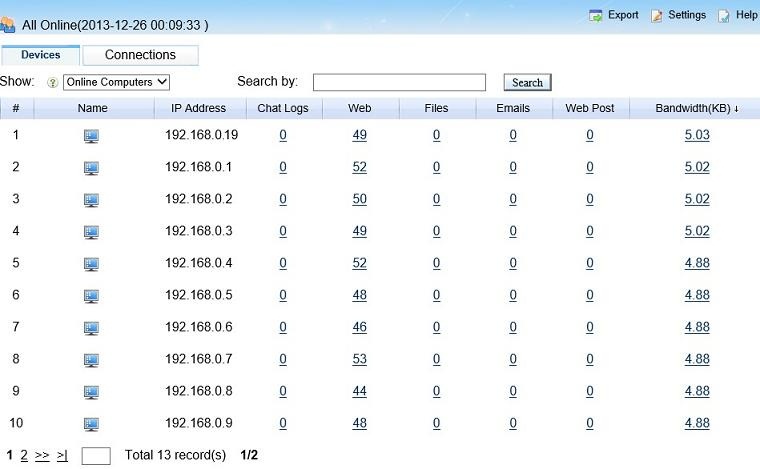This screenshot has height=469, width=760.
Task: Open Files count for 192.168.0.2
Action: pyautogui.click(x=436, y=199)
